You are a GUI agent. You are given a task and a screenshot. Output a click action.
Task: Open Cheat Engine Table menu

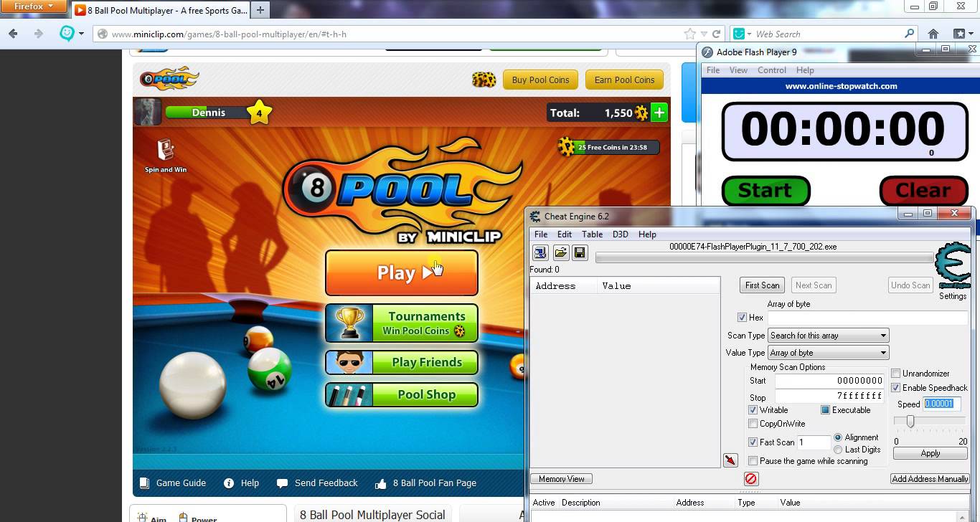point(592,234)
